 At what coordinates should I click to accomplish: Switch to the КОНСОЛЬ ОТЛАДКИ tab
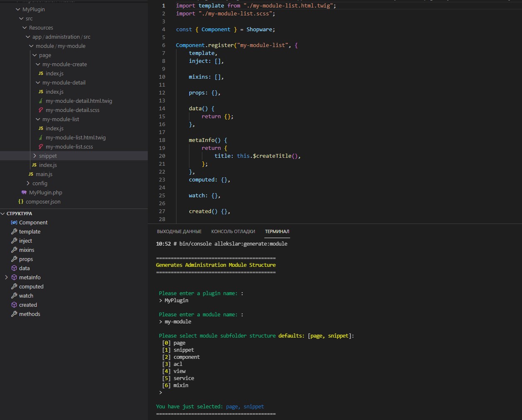click(233, 231)
